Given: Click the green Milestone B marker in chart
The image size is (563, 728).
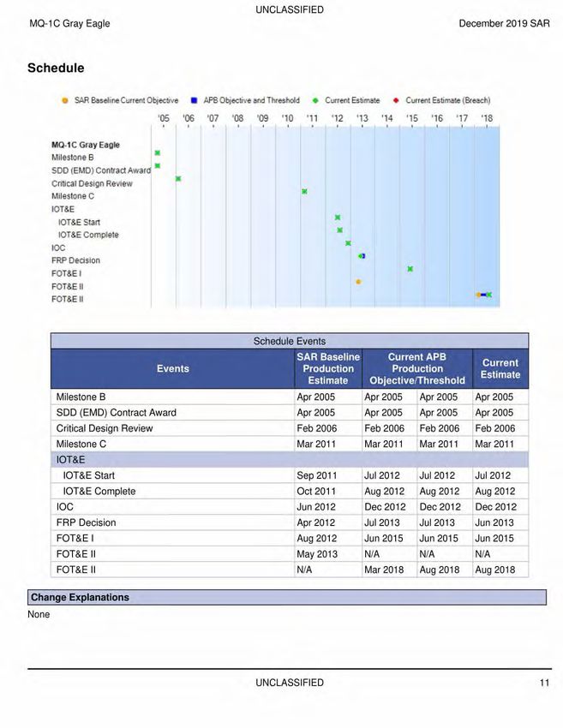Looking at the screenshot, I should (158, 152).
